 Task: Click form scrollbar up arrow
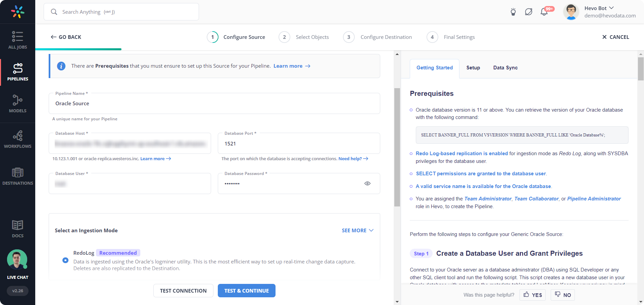click(397, 54)
